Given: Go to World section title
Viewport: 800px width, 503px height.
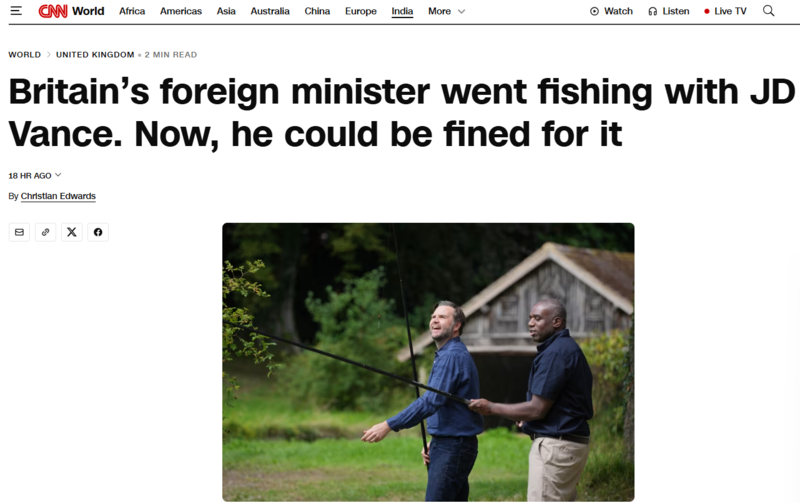Looking at the screenshot, I should tap(88, 11).
